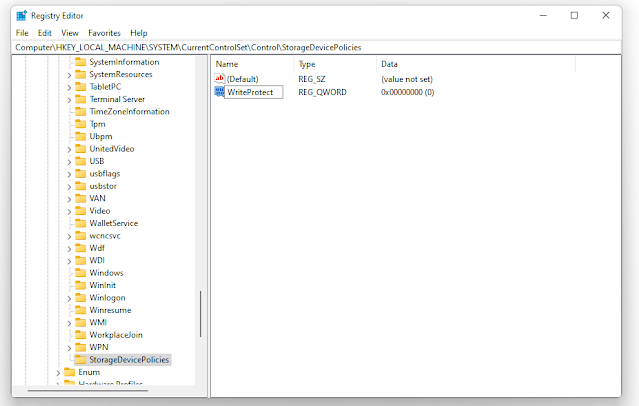Open the View menu
This screenshot has height=406, width=639.
(70, 33)
